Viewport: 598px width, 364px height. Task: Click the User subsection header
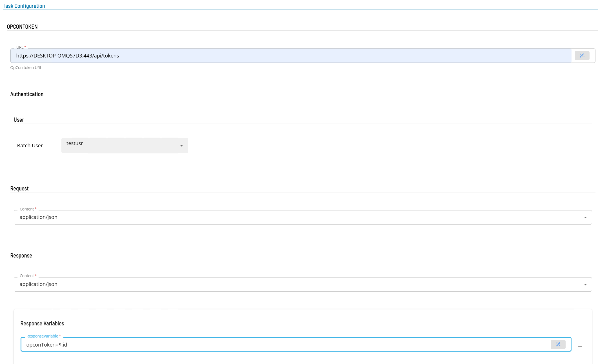[x=19, y=120]
